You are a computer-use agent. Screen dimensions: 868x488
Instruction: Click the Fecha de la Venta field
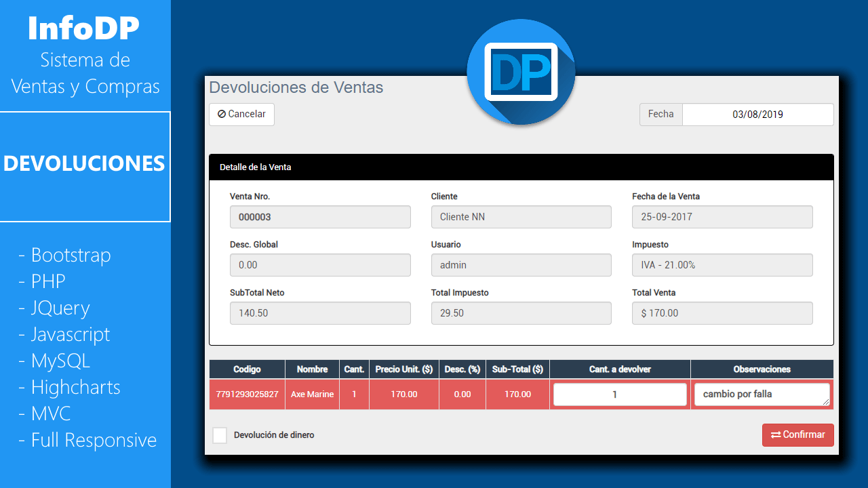pos(722,217)
